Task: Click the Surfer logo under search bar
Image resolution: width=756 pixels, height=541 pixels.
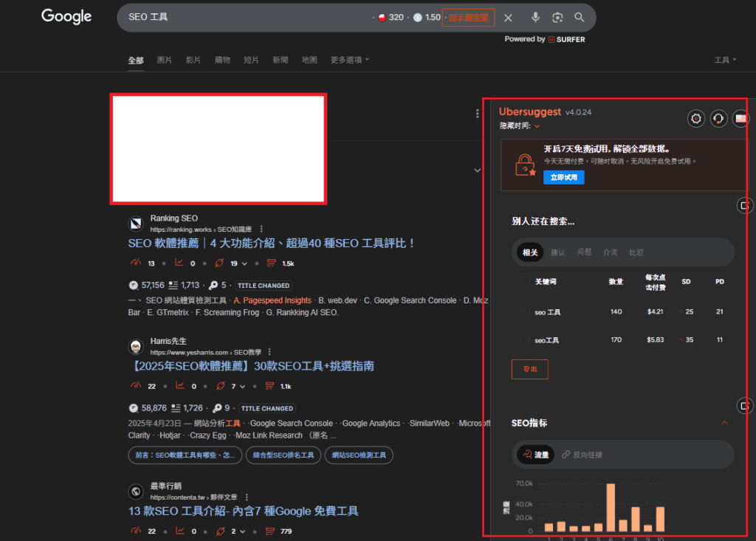Action: tap(566, 40)
